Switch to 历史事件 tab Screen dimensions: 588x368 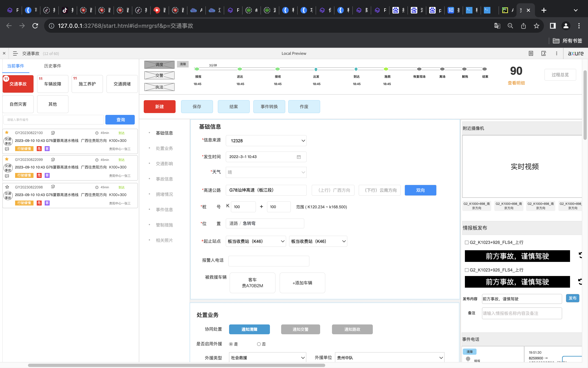52,66
